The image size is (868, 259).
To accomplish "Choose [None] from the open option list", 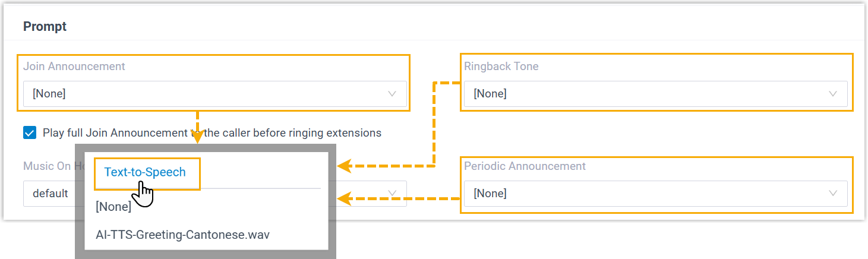I will tap(113, 207).
